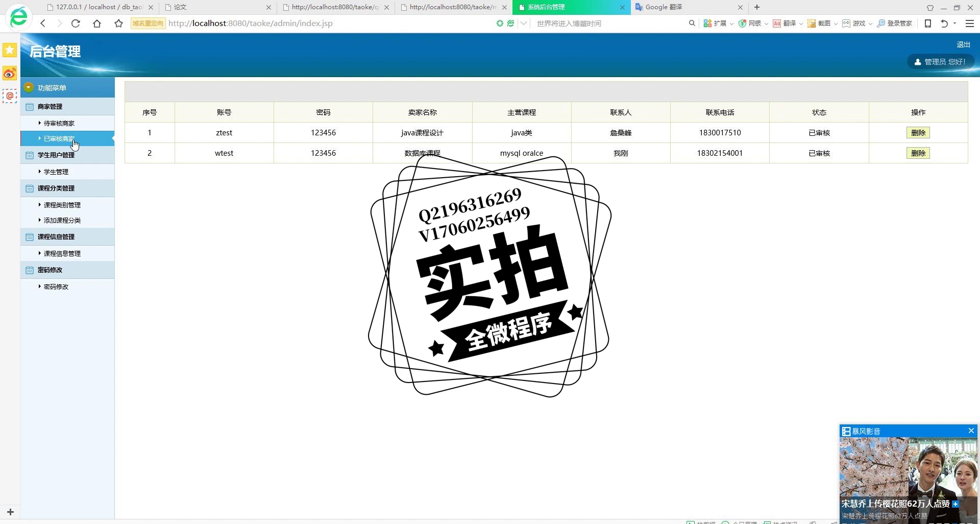Image resolution: width=980 pixels, height=524 pixels.
Task: Expand the 网银 dropdown arrow
Action: pos(766,24)
